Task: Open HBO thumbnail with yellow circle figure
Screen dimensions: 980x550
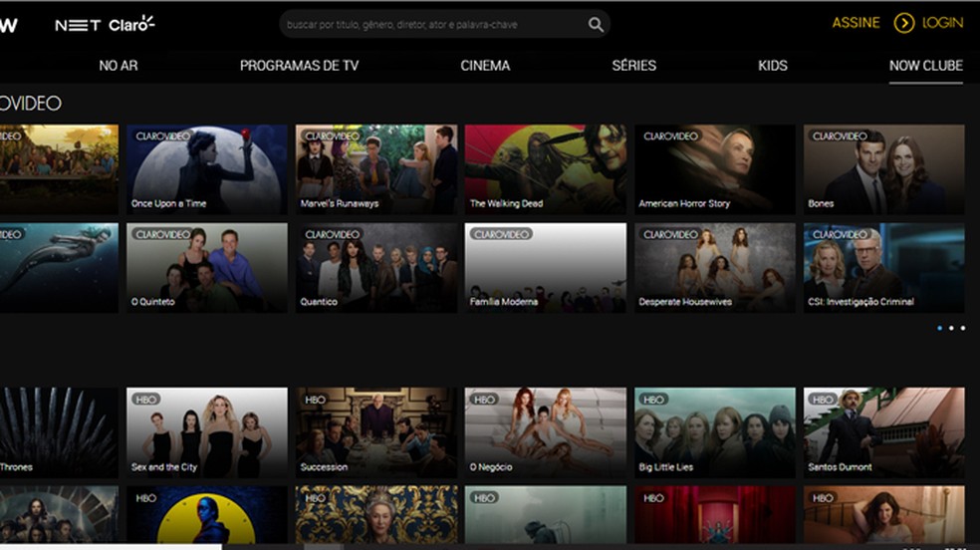Action: point(207,514)
